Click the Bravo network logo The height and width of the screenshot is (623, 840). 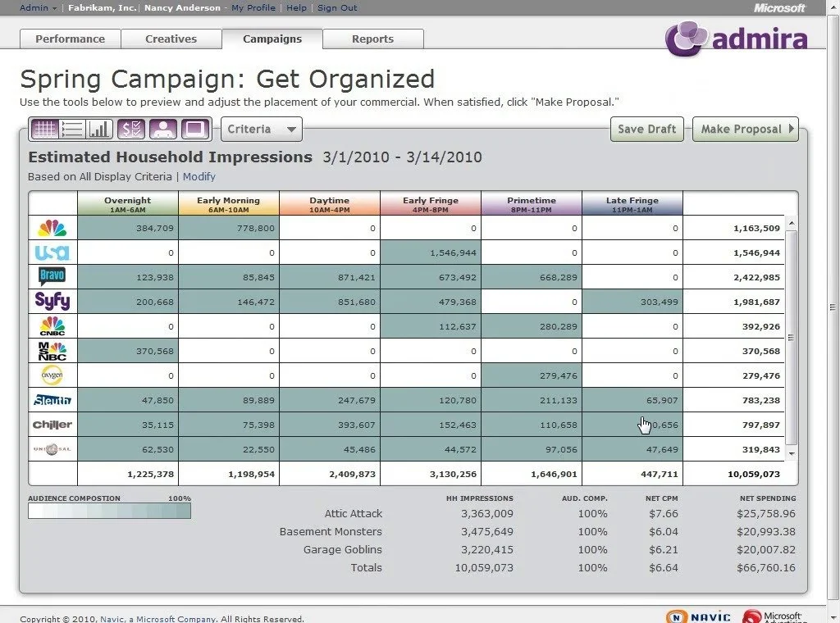tap(52, 277)
